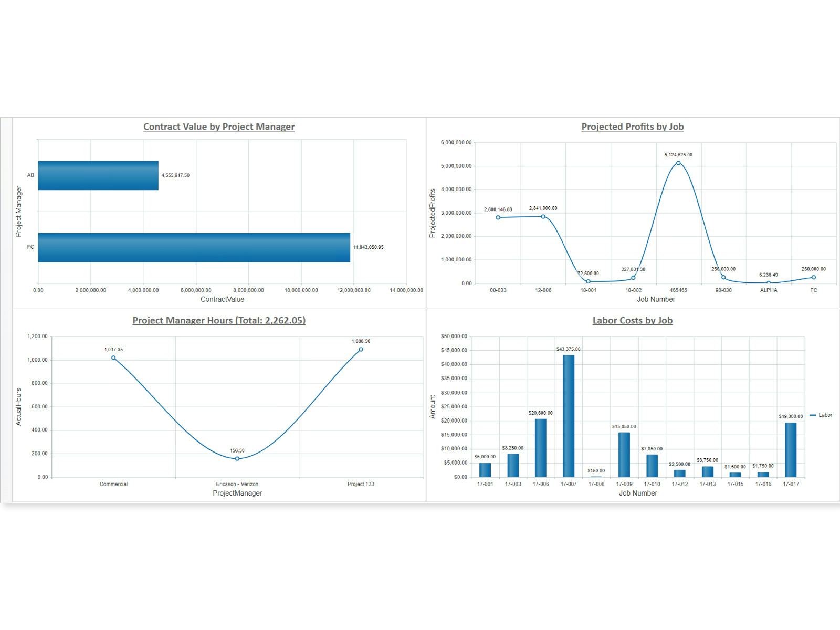Click the $3,750.00 labor value label
840x630 pixels.
tap(708, 460)
